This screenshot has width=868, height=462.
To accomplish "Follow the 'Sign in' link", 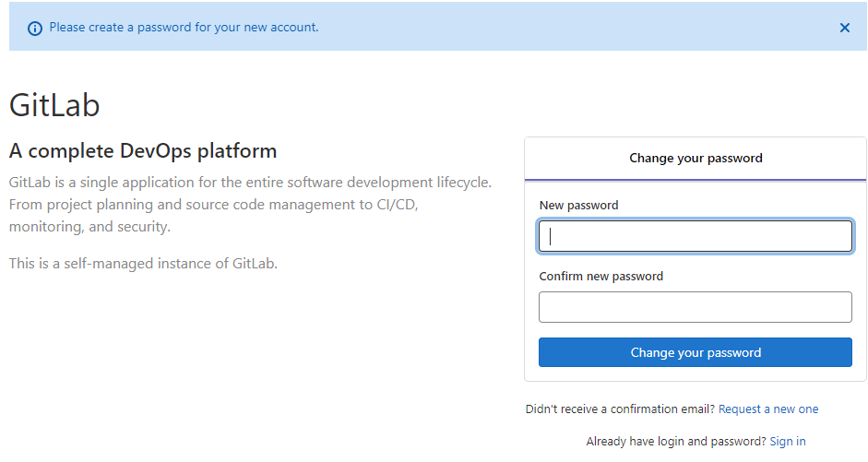I will pyautogui.click(x=788, y=442).
